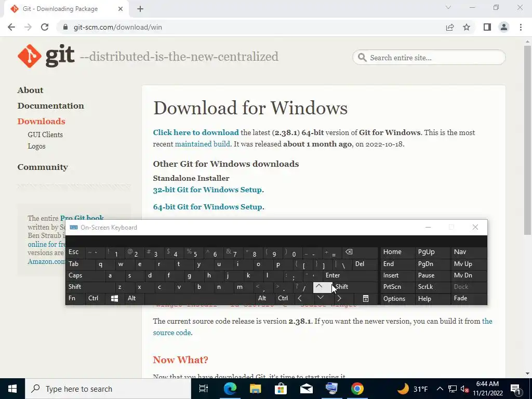Open Mail app from taskbar
The width and height of the screenshot is (532, 399).
click(306, 389)
